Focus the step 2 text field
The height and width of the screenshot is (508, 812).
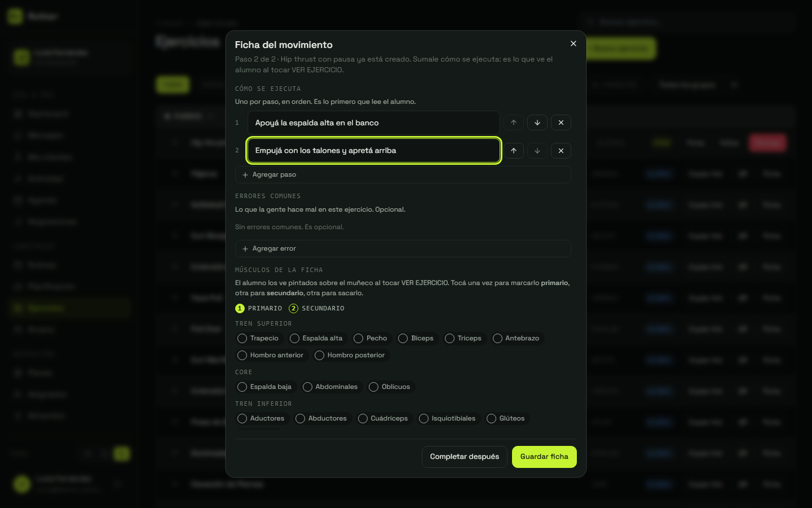point(373,151)
